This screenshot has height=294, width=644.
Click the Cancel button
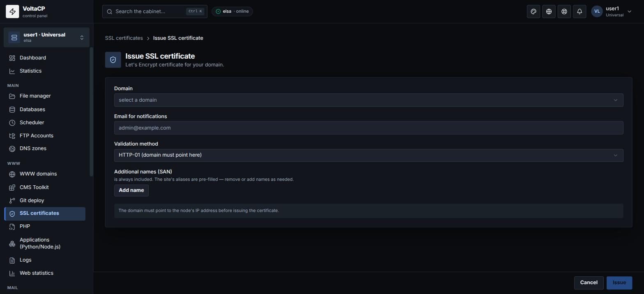(x=589, y=283)
